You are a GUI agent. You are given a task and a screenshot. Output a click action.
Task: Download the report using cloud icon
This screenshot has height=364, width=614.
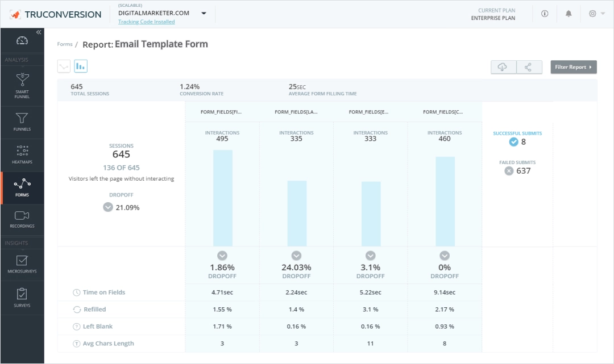[503, 67]
